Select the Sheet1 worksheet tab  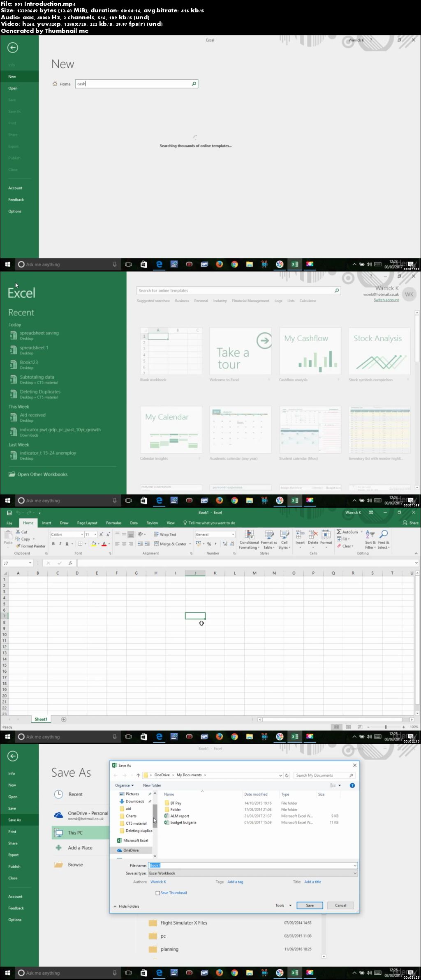pos(41,719)
